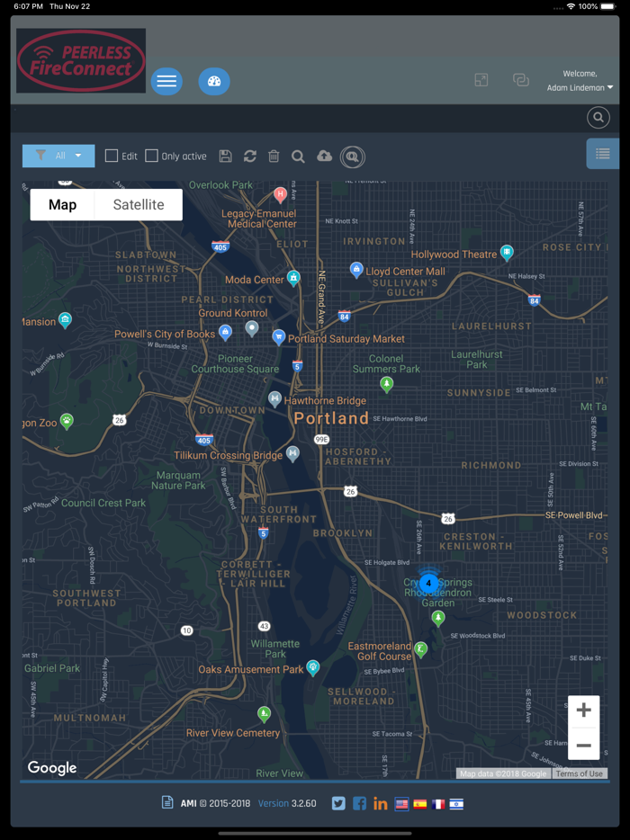Screen dimensions: 630x840
Task: Open the All filter dropdown
Action: 58,156
